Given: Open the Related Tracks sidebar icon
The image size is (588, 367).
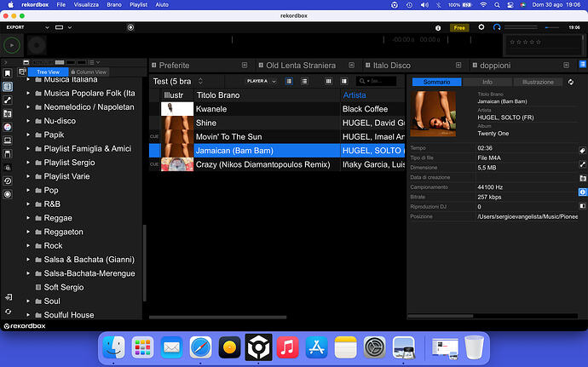Looking at the screenshot, I should (x=8, y=100).
